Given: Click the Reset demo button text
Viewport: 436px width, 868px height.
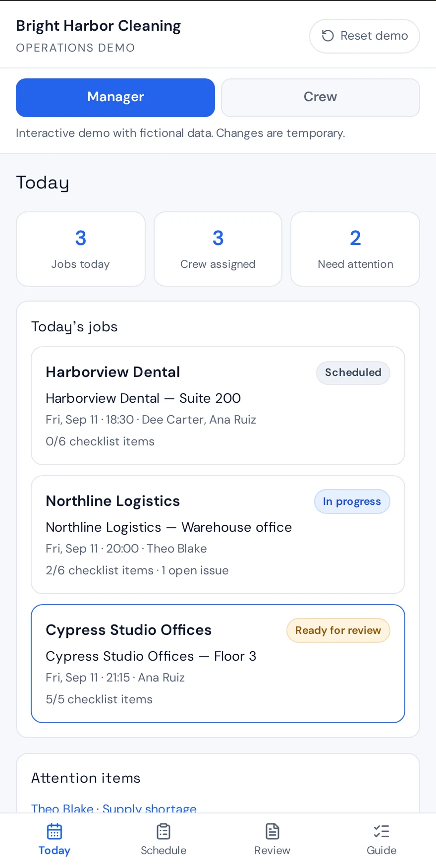Looking at the screenshot, I should (x=374, y=36).
